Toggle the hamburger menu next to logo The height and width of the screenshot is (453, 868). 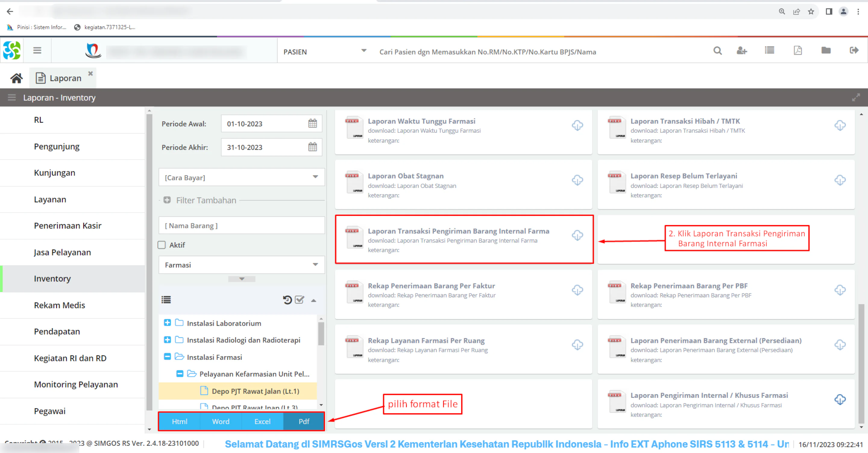pos(37,50)
